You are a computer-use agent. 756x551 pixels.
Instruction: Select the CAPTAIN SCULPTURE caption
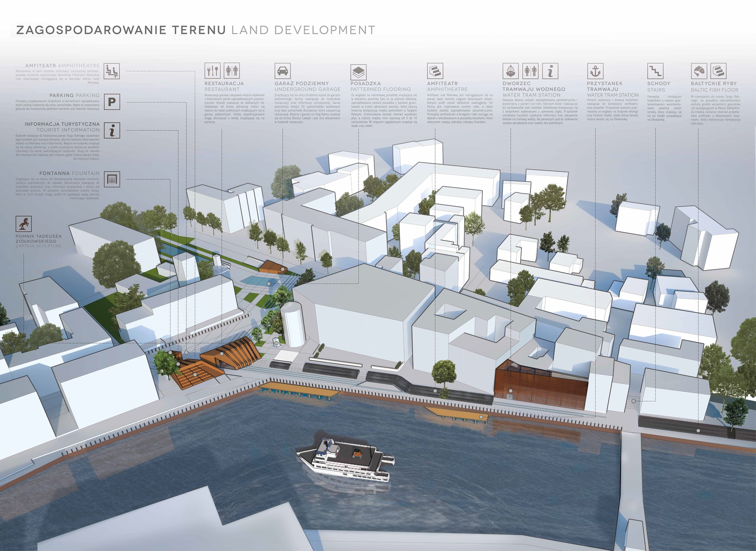(39, 246)
